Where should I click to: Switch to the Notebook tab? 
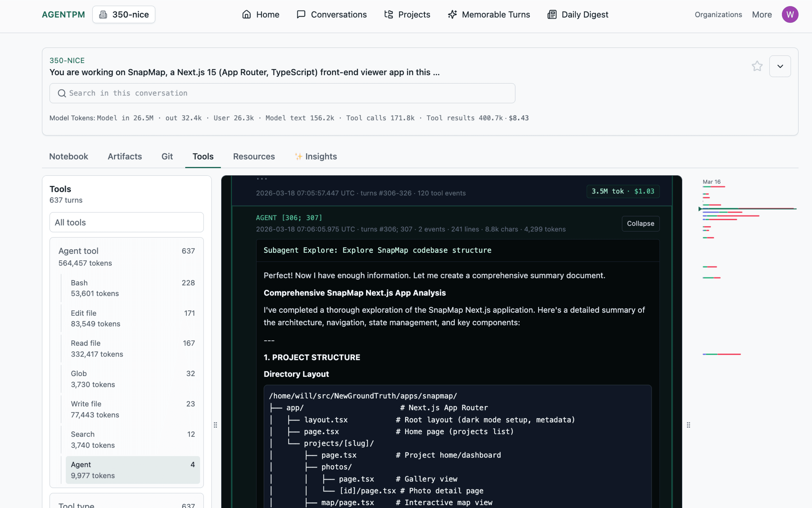(69, 156)
